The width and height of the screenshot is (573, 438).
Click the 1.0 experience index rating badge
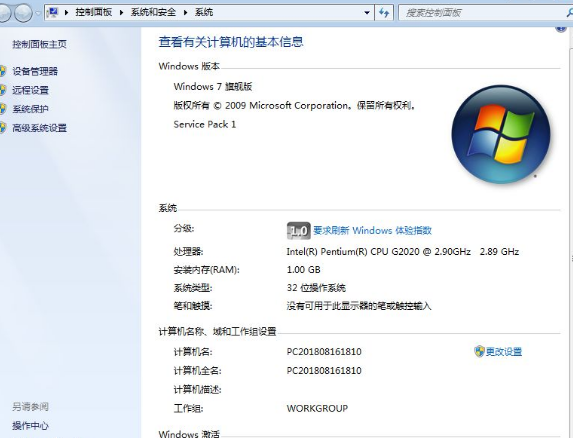point(299,231)
